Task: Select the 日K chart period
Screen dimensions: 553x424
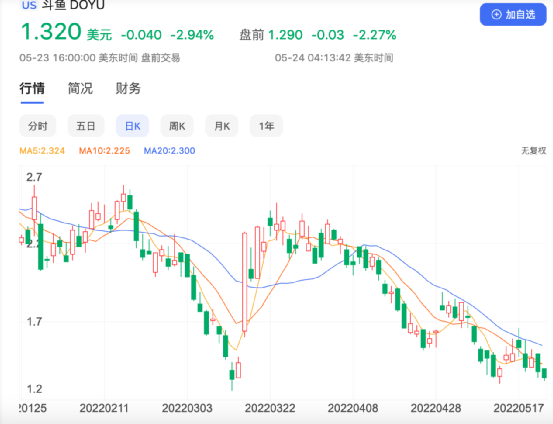Action: (x=133, y=126)
